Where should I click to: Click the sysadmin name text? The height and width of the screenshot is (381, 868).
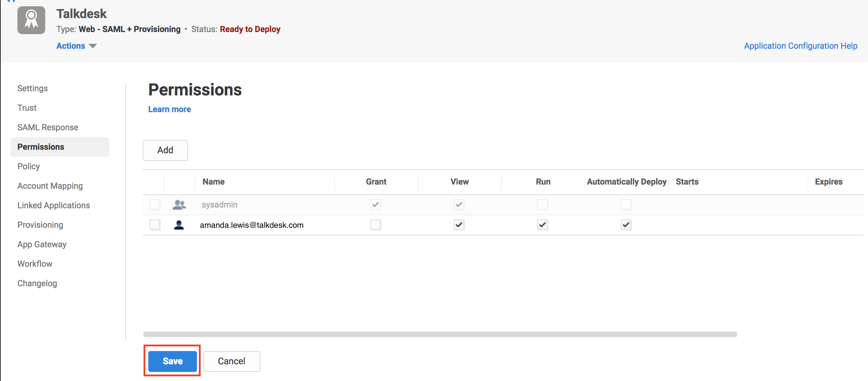click(220, 205)
